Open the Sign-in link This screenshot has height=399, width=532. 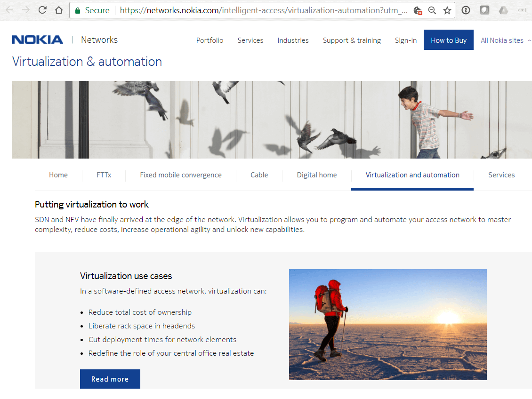tap(405, 40)
